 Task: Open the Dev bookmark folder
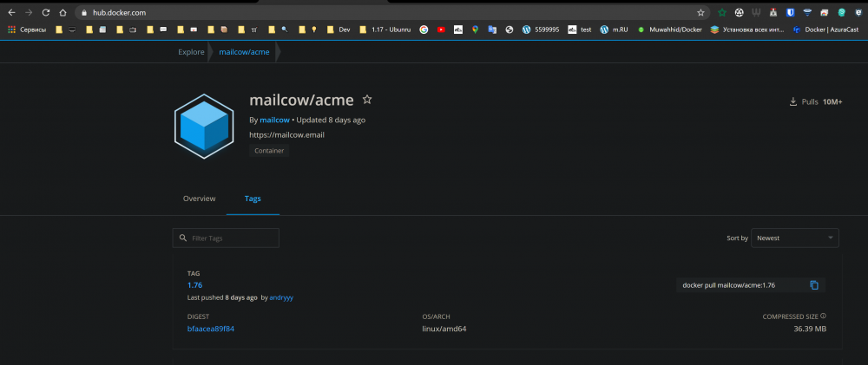coord(339,29)
